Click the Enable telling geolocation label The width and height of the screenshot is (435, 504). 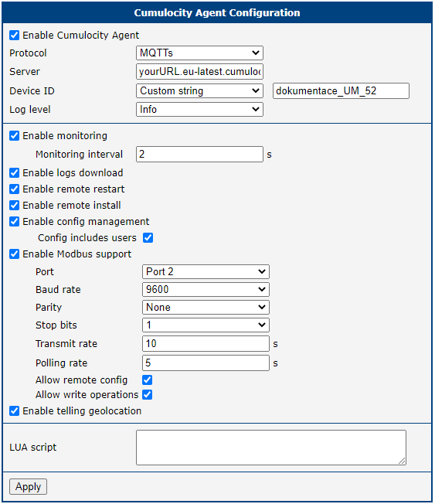[82, 410]
